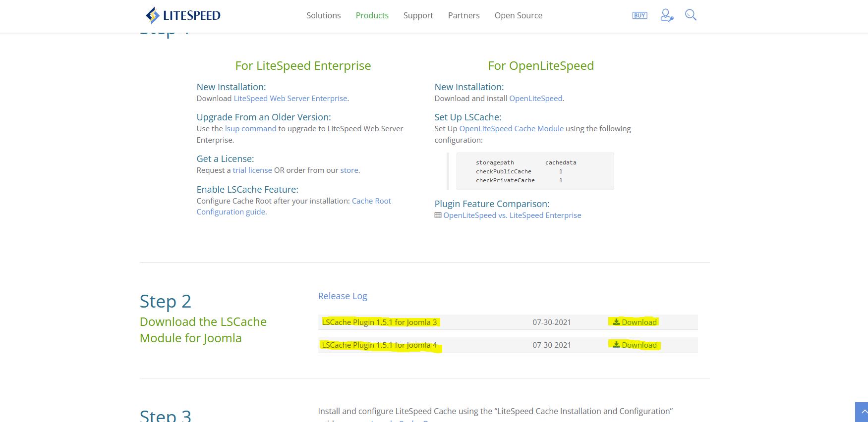Click the For OpenLiteSpeed heading

pyautogui.click(x=541, y=65)
